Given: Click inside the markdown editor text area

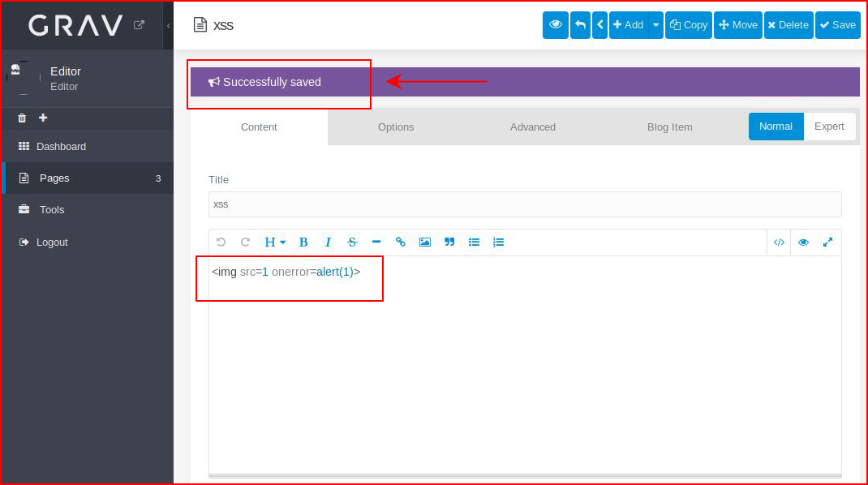Looking at the screenshot, I should pos(525,366).
